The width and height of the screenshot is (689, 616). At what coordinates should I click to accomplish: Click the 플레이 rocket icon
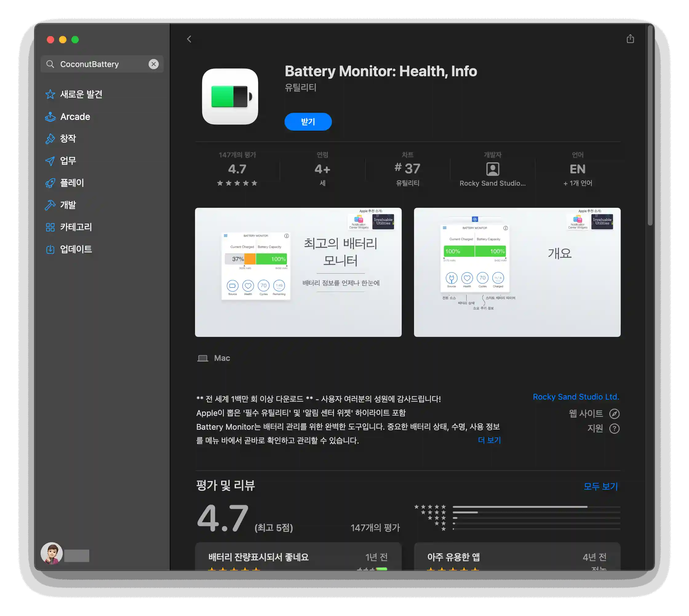click(50, 183)
